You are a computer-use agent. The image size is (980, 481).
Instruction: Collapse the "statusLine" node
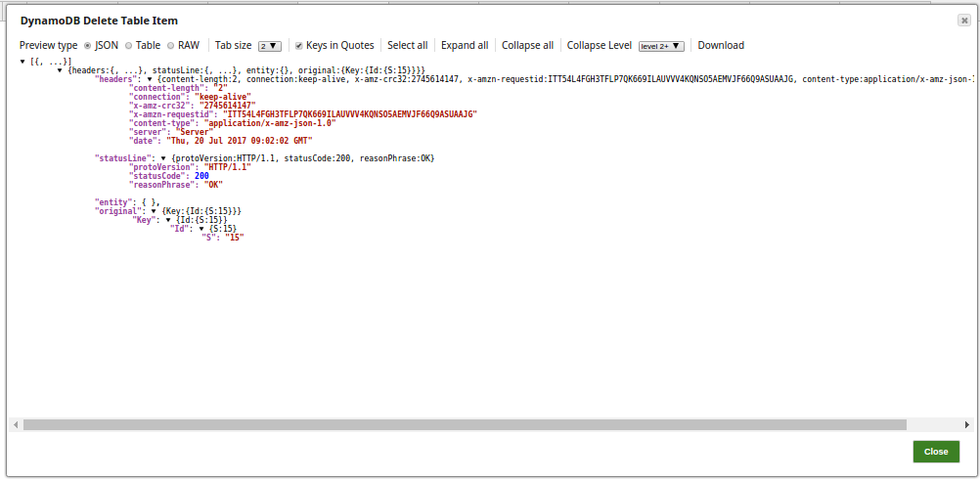[x=163, y=158]
